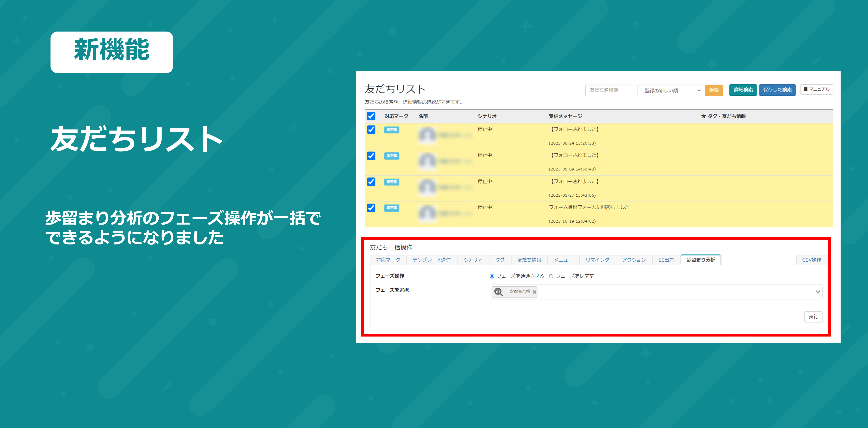Click the 停止中 status in the 2023-05-09 row
Image resolution: width=868 pixels, height=428 pixels.
coord(485,155)
